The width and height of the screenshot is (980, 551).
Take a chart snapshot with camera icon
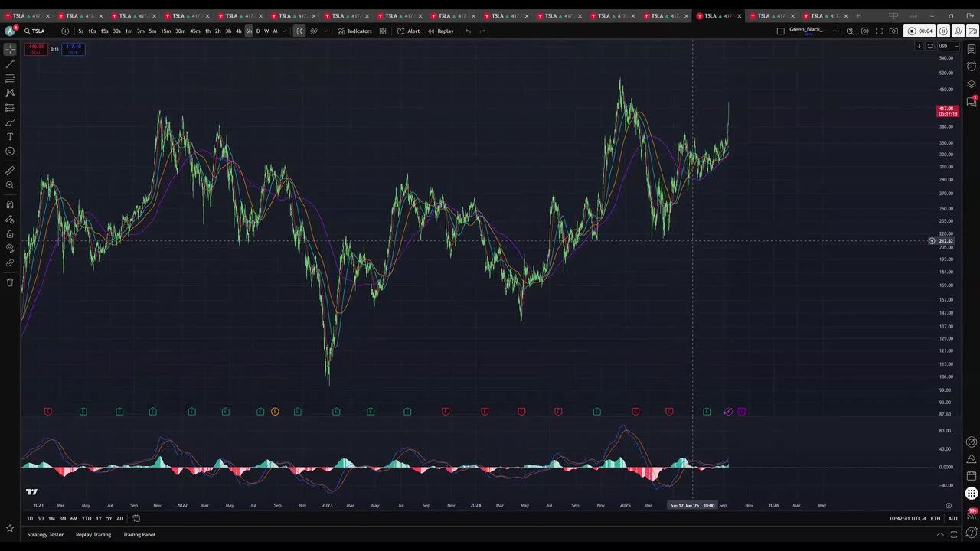click(x=893, y=31)
